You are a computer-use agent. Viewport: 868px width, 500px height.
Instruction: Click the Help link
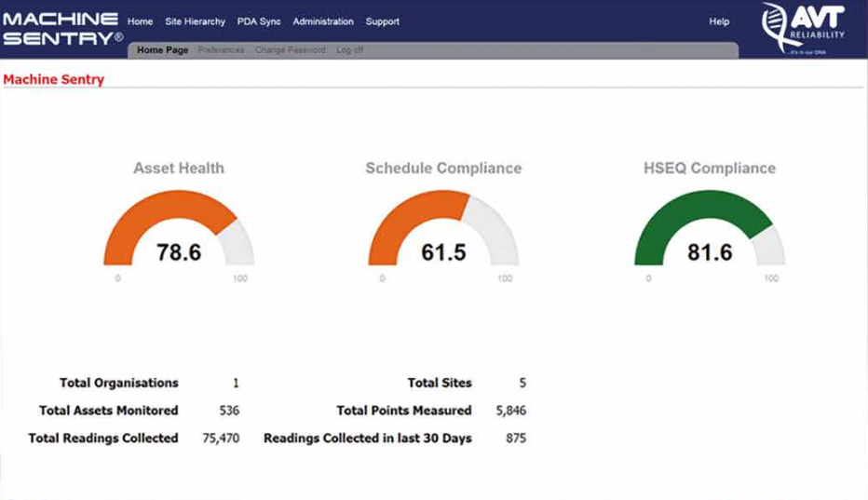719,21
